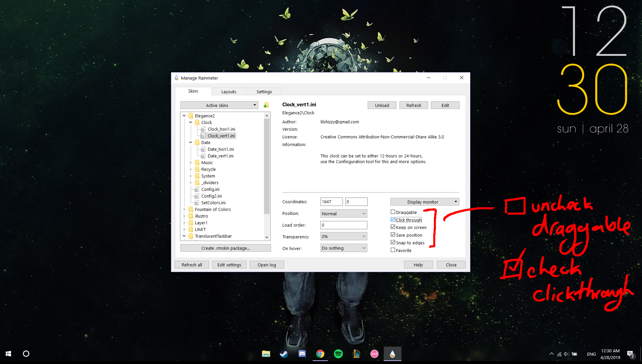This screenshot has width=642, height=364.
Task: Expand the Fountain of Colors folder
Action: pyautogui.click(x=184, y=209)
